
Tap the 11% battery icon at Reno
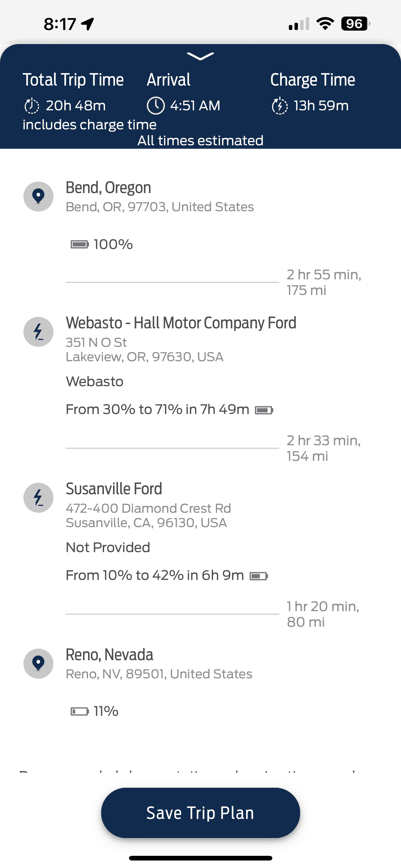click(x=79, y=711)
